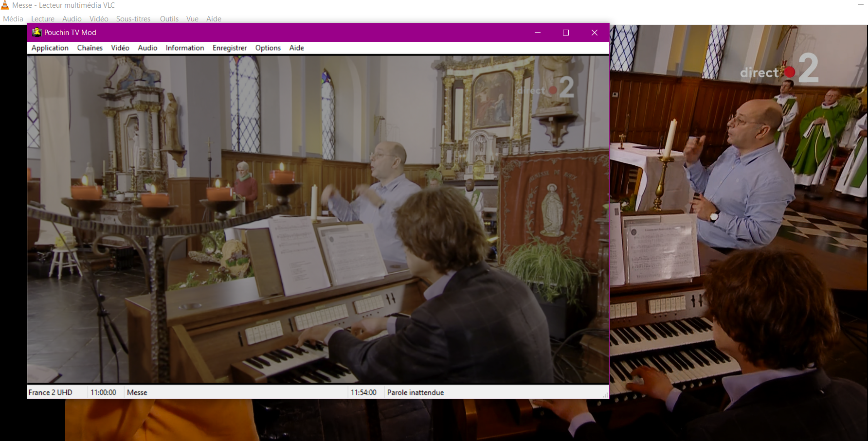868x441 pixels.
Task: Minimize the Pouchin TV Mod window
Action: (x=538, y=33)
